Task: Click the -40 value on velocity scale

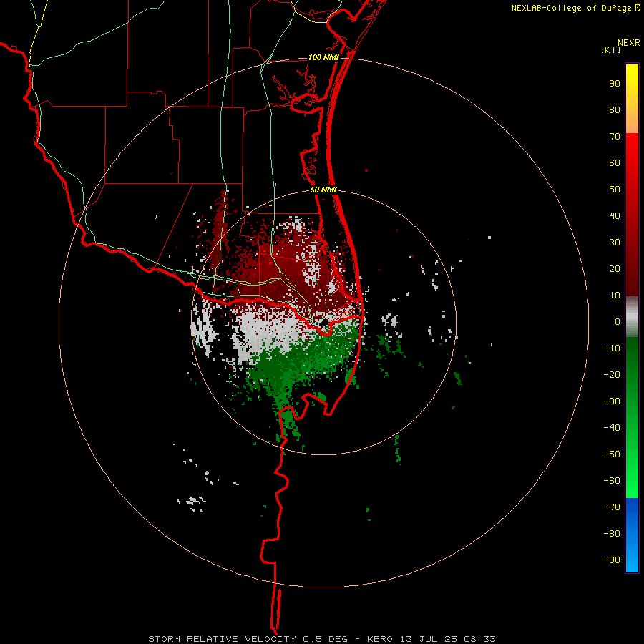Action: (x=612, y=428)
